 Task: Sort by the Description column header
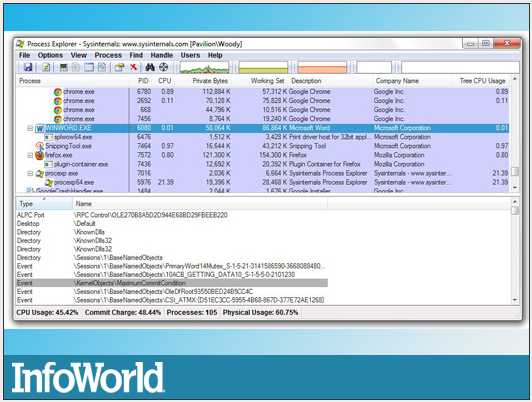[x=330, y=81]
